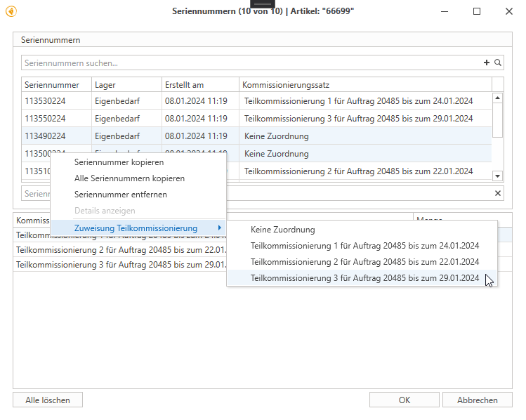Screen dimensions: 526x420
Task: Maximize the Seriennummern window
Action: (477, 11)
